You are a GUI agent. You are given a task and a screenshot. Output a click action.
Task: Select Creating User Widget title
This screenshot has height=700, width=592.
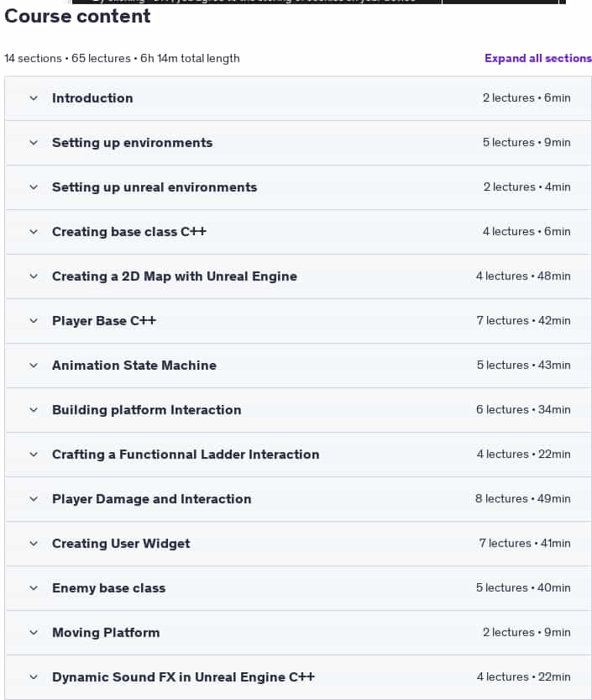click(x=121, y=544)
